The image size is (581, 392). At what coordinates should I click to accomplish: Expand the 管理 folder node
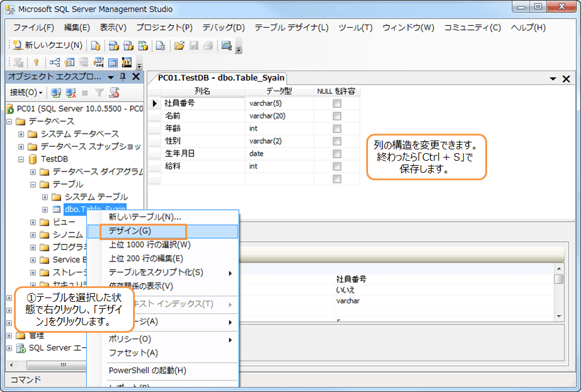pyautogui.click(x=9, y=336)
